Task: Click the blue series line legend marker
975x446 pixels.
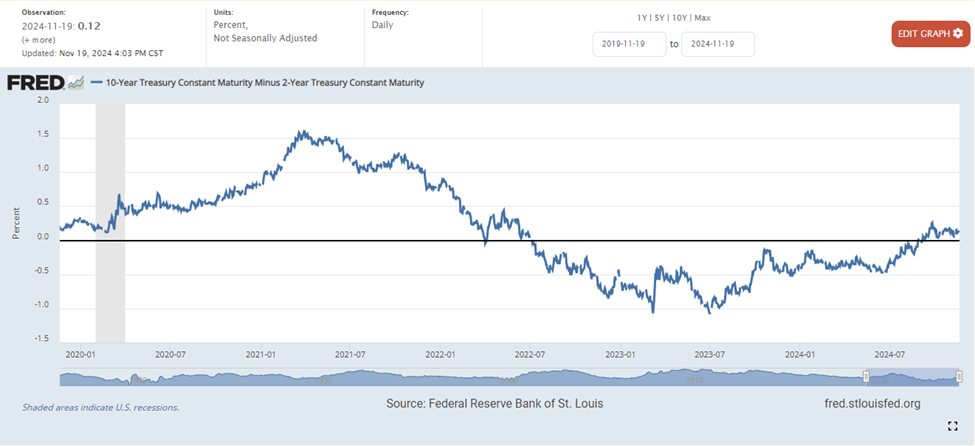Action: coord(95,83)
